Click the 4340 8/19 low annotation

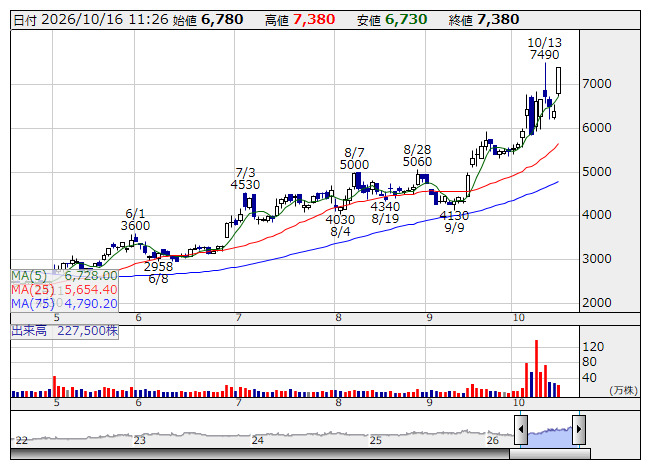click(385, 212)
